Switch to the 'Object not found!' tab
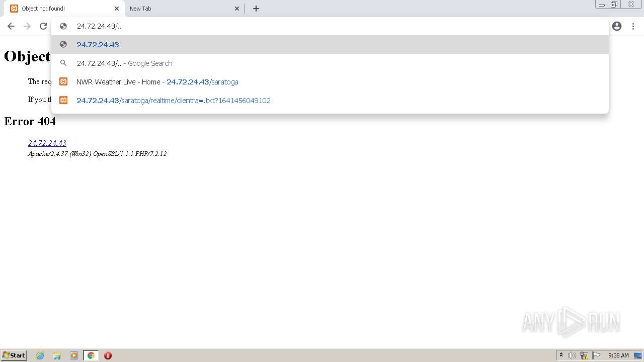 tap(63, 9)
